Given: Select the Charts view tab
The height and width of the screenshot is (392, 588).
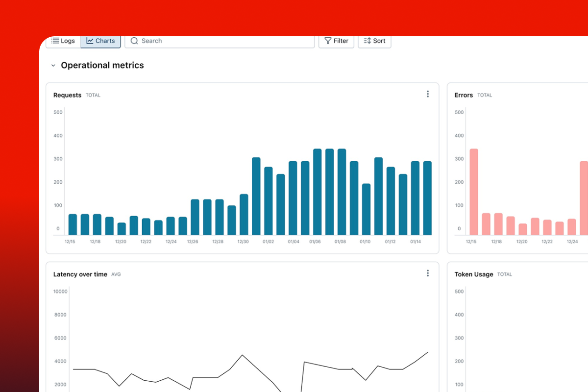Looking at the screenshot, I should tap(100, 41).
